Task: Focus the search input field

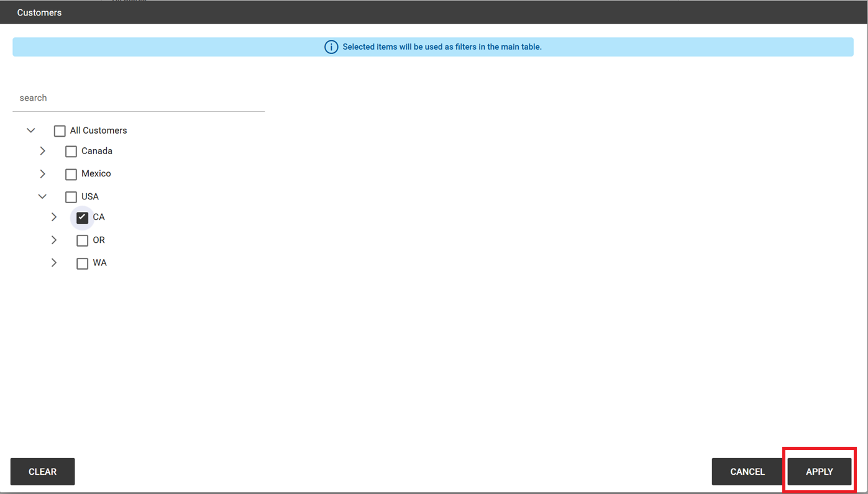Action: [139, 98]
